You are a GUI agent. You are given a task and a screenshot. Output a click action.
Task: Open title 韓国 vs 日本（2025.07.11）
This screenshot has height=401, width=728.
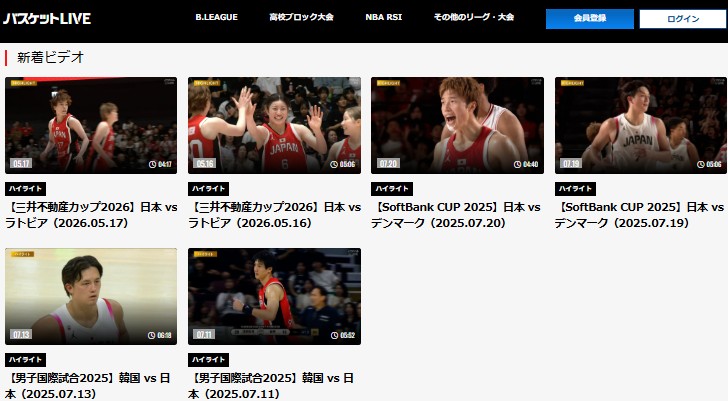(271, 386)
